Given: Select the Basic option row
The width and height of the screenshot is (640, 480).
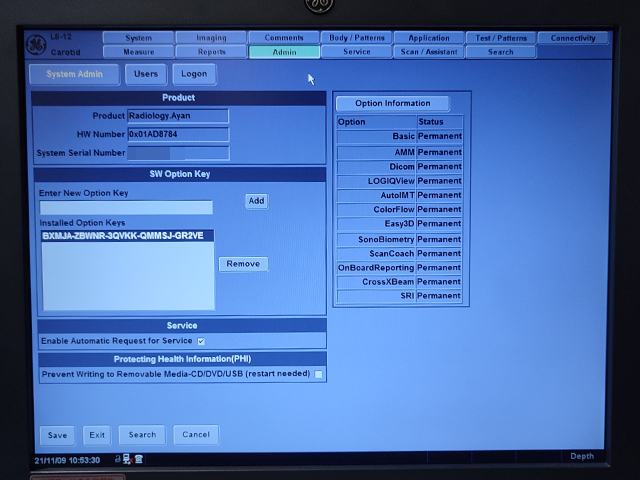Looking at the screenshot, I should pos(400,136).
